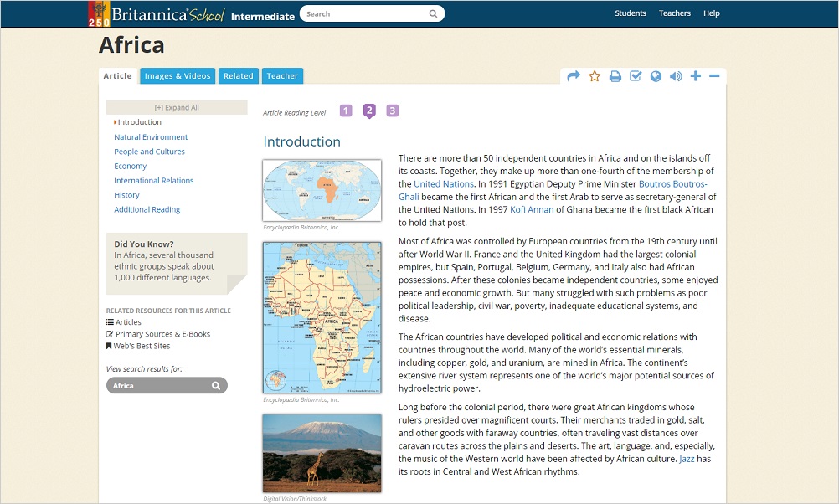Switch to the Images & Videos tab
The height and width of the screenshot is (504, 839).
tap(178, 76)
